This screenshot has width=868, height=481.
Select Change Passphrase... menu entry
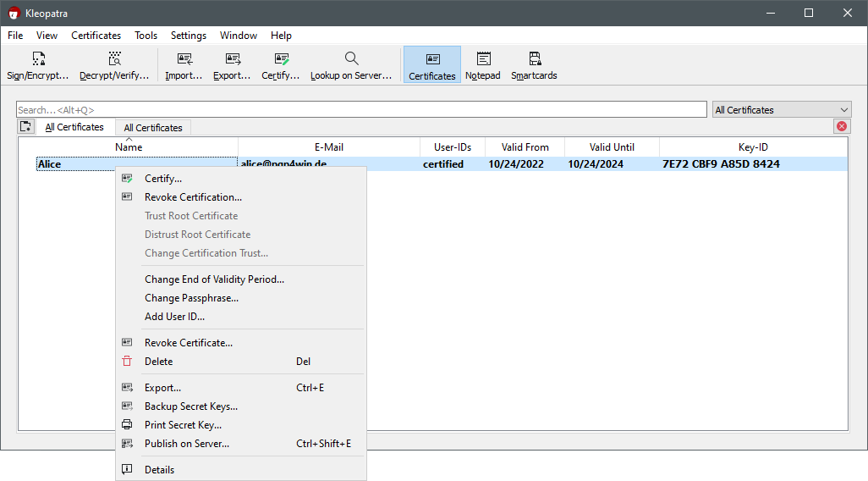click(x=241, y=298)
